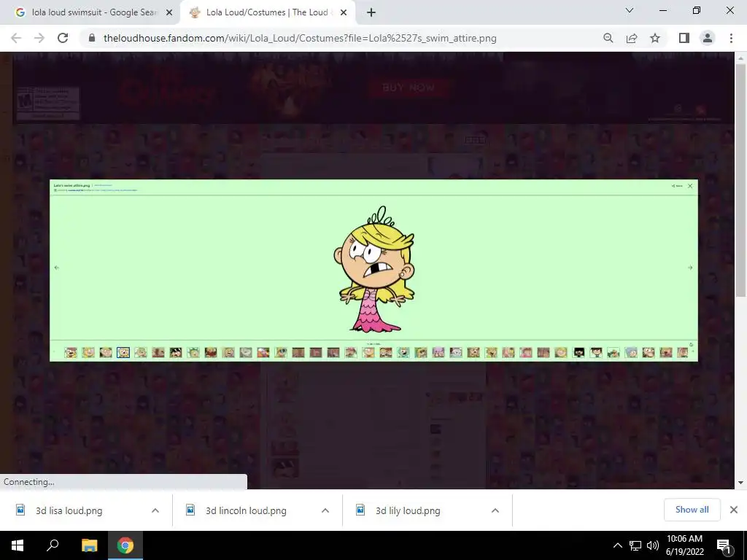
Task: Open Windows taskbar search
Action: point(53,545)
